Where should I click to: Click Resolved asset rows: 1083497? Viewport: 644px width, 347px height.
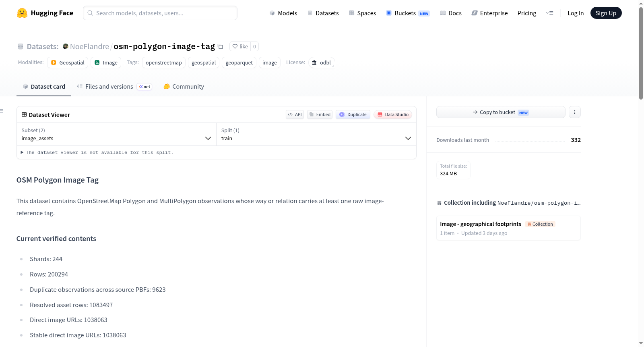coord(71,305)
